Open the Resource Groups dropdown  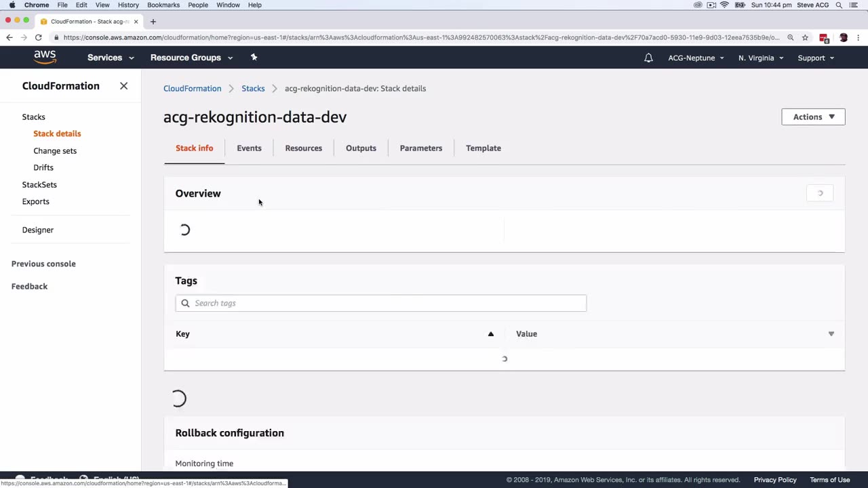pyautogui.click(x=191, y=58)
